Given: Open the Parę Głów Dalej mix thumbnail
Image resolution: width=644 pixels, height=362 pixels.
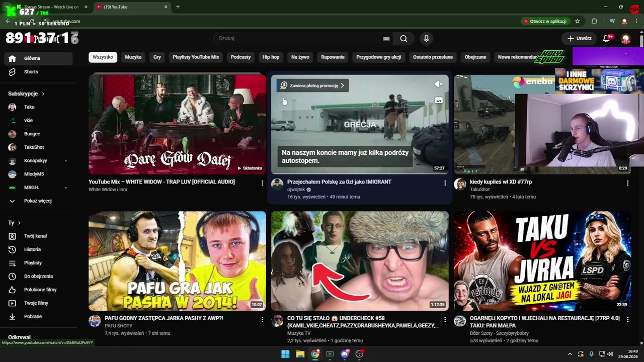Looking at the screenshot, I should [x=177, y=124].
